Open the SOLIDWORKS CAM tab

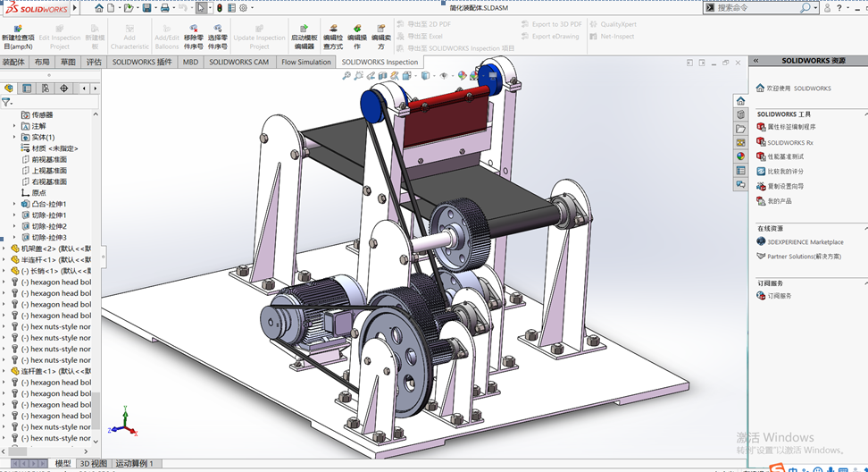pyautogui.click(x=238, y=62)
